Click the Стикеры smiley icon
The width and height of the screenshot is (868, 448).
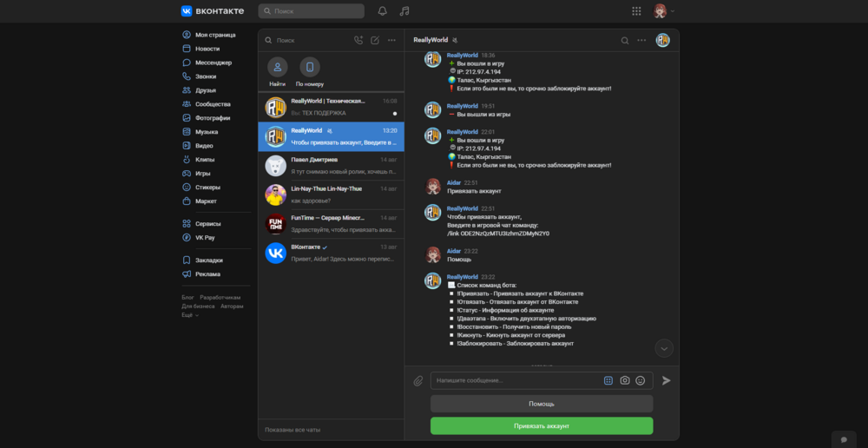187,188
